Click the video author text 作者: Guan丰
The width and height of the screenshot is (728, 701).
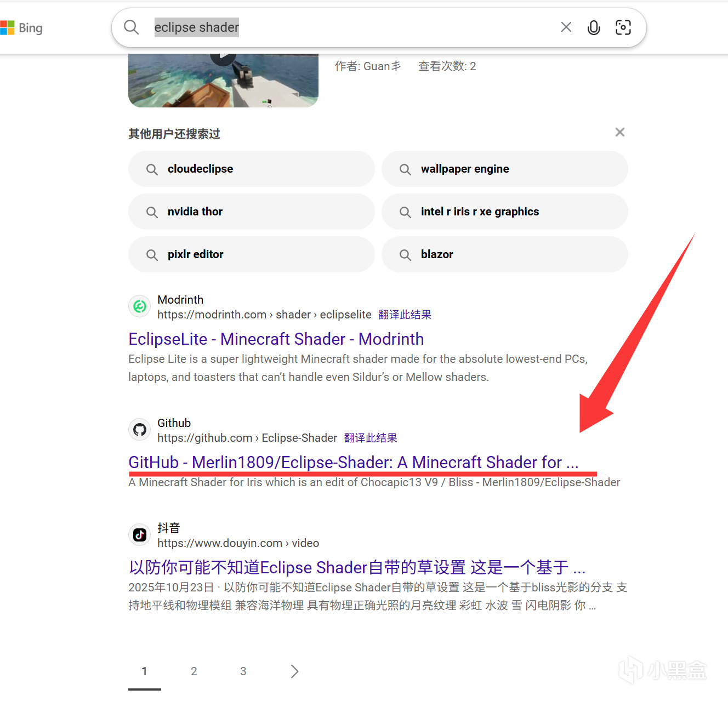(368, 66)
